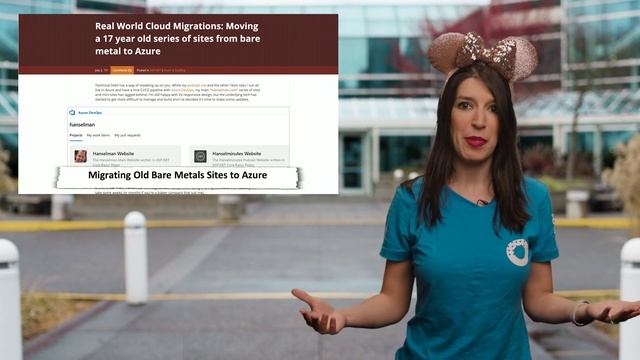640x360 pixels.
Task: Click the embedded Azure DevOps screenshot image
Action: pos(178,137)
